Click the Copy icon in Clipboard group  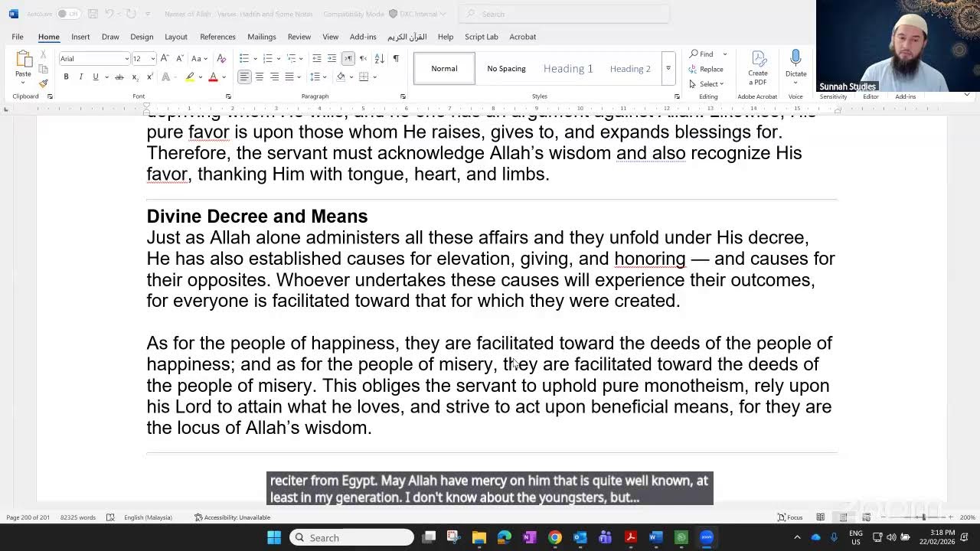coord(43,69)
